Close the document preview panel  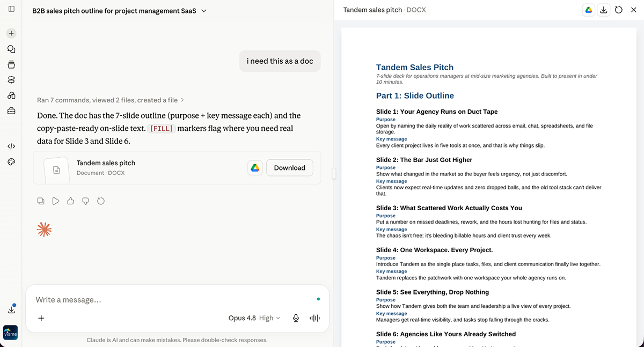click(x=633, y=10)
